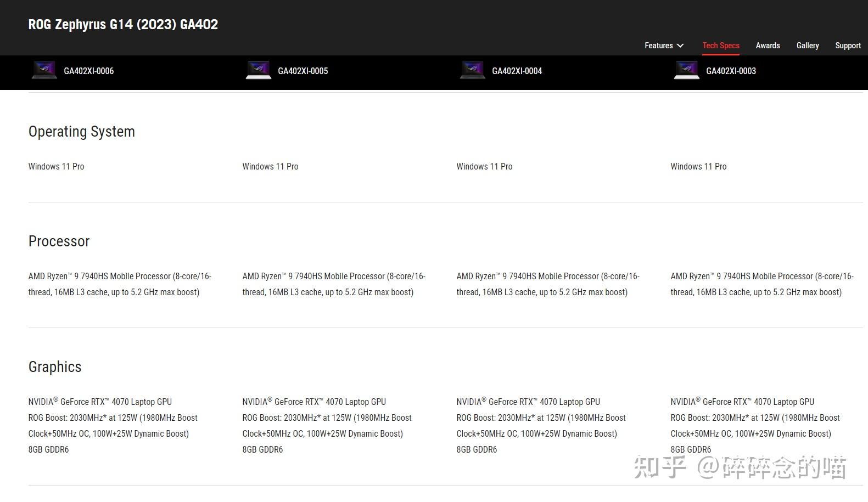Click the 8GB GDDR6 text for GA402XI-0005
The image size is (868, 502).
point(263,449)
